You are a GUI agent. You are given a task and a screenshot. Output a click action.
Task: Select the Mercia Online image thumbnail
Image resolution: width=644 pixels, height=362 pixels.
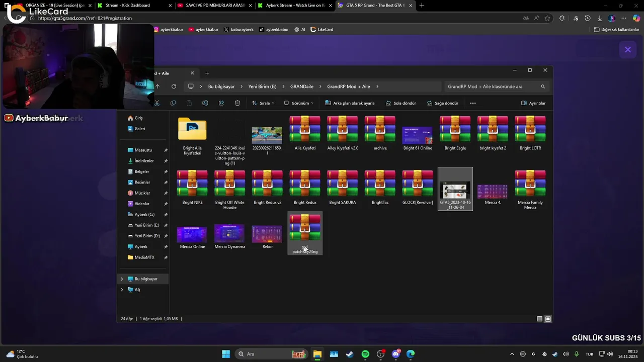[x=192, y=234]
